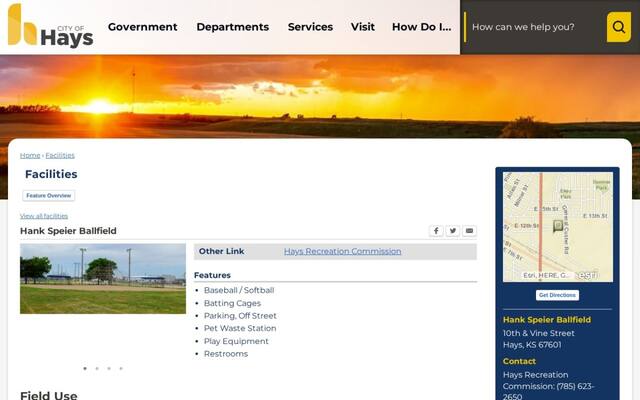Focus the 'How can we help you?' search field
The image size is (640, 400).
[x=535, y=27]
